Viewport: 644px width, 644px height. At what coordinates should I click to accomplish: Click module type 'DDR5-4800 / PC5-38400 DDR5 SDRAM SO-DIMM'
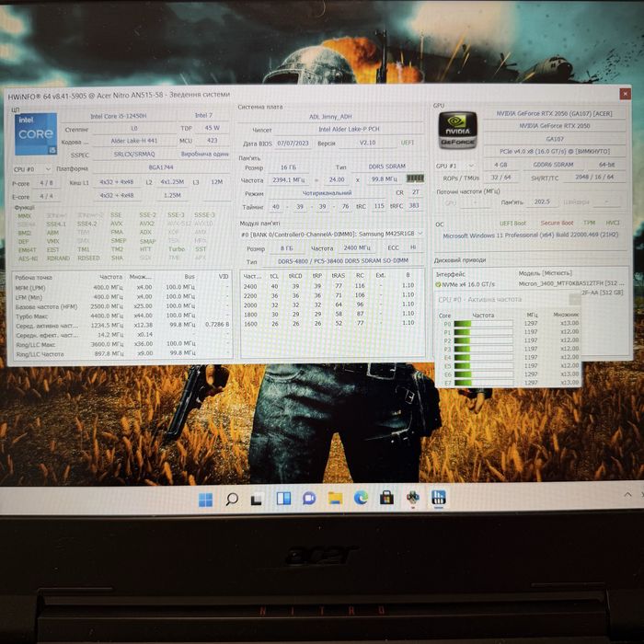point(343,260)
